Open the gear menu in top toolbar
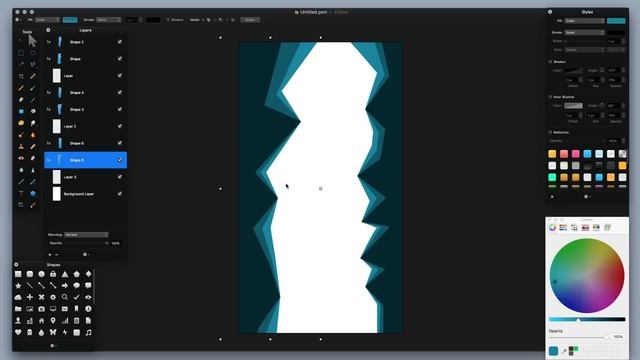This screenshot has width=640, height=360. pyautogui.click(x=18, y=20)
